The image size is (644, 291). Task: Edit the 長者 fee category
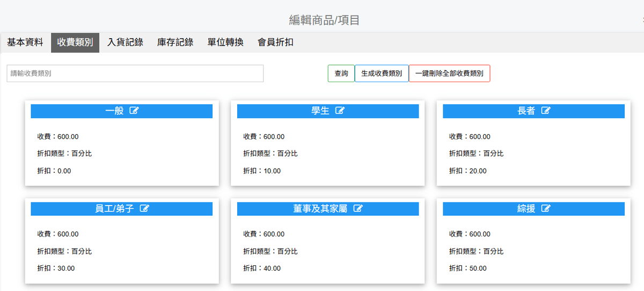tap(546, 111)
